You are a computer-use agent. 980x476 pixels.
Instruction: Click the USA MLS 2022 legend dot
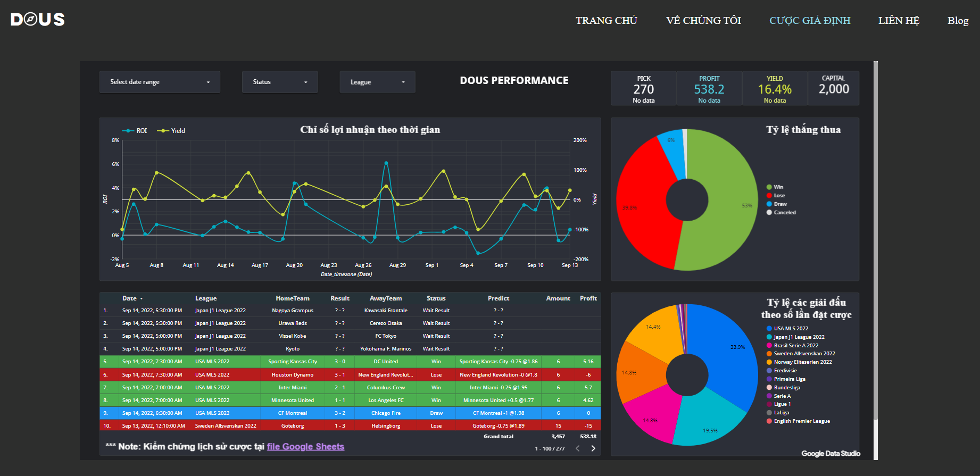[x=769, y=329]
